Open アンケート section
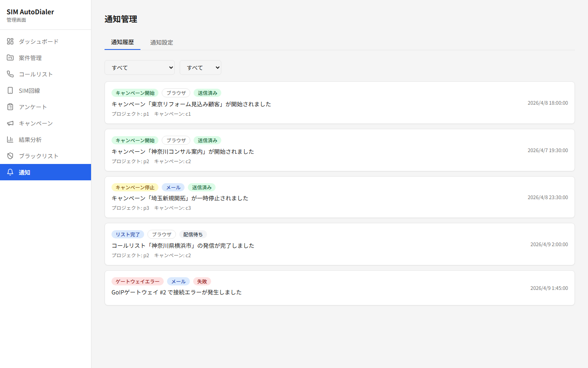The width and height of the screenshot is (588, 368). click(45, 107)
